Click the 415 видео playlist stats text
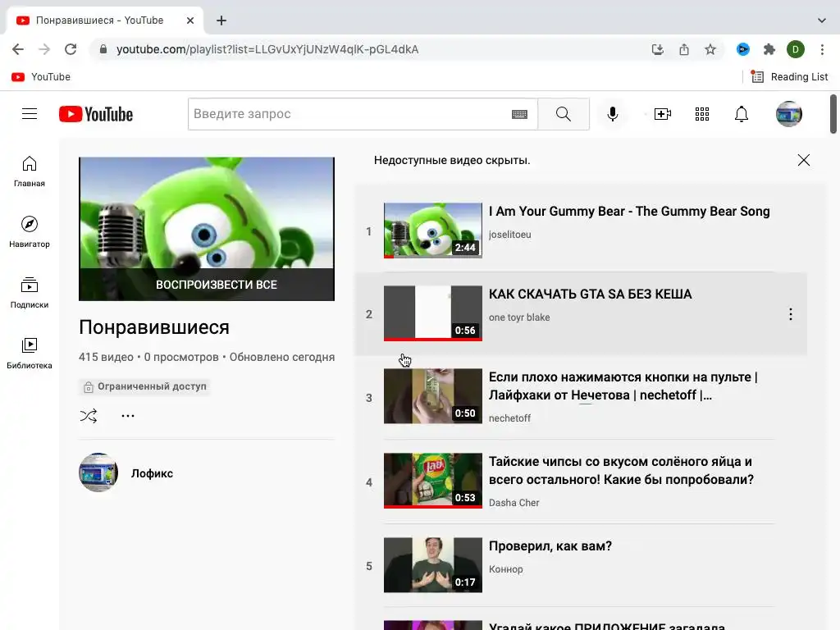 [207, 357]
